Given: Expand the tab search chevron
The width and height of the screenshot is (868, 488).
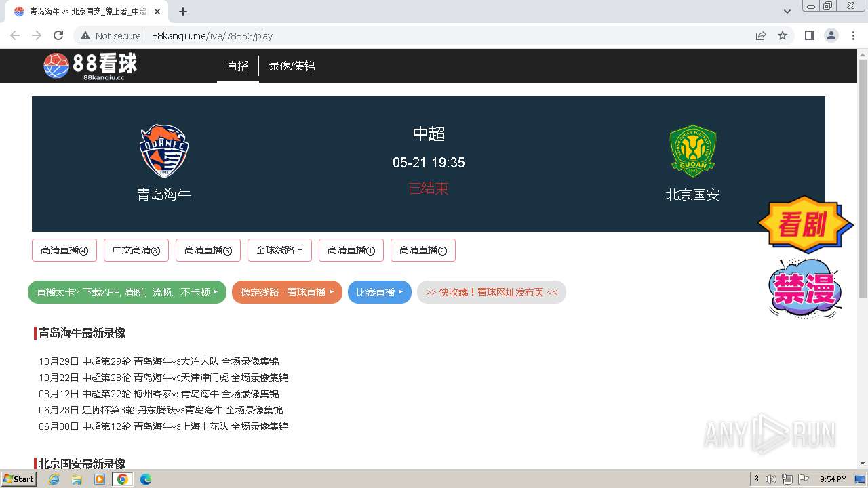Looking at the screenshot, I should point(787,12).
